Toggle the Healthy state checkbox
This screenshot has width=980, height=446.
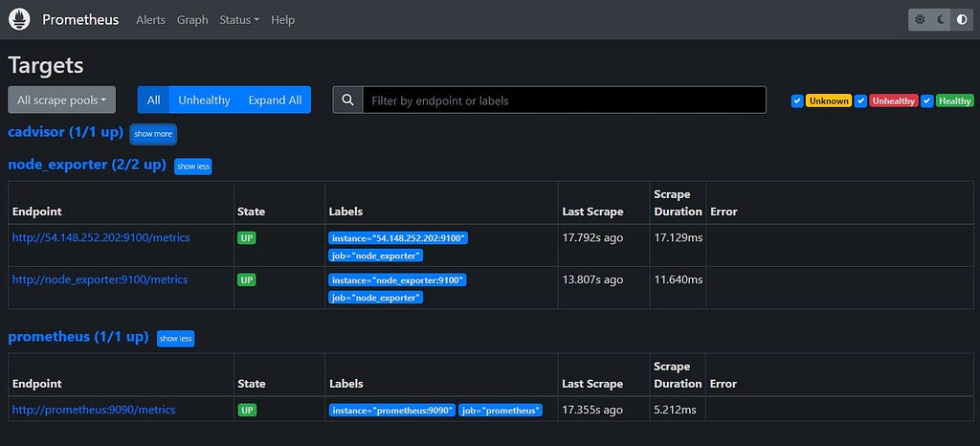[x=926, y=101]
